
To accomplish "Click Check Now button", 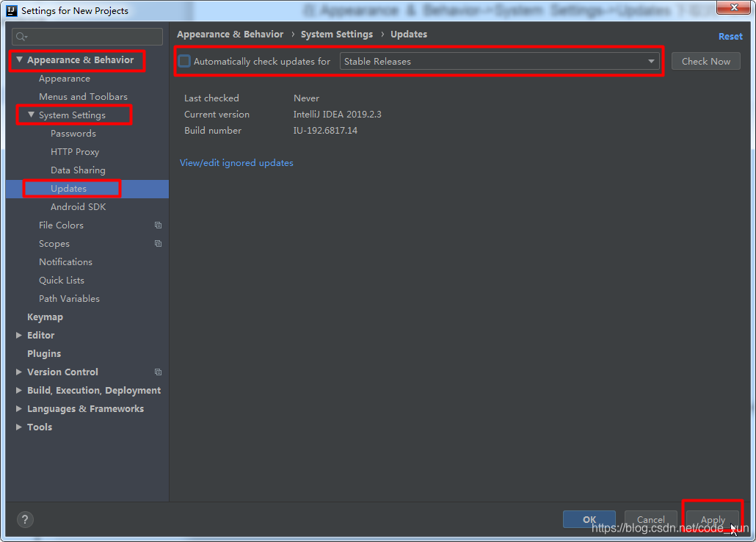I will (706, 61).
